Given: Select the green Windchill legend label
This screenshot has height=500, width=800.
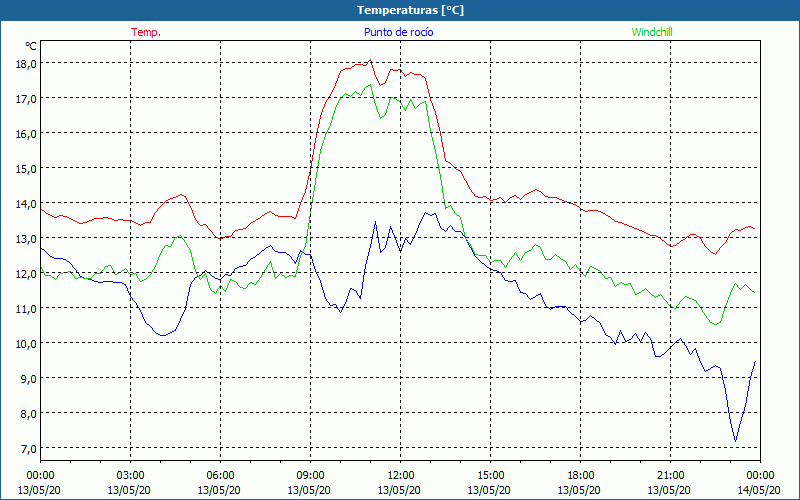Looking at the screenshot, I should [652, 32].
